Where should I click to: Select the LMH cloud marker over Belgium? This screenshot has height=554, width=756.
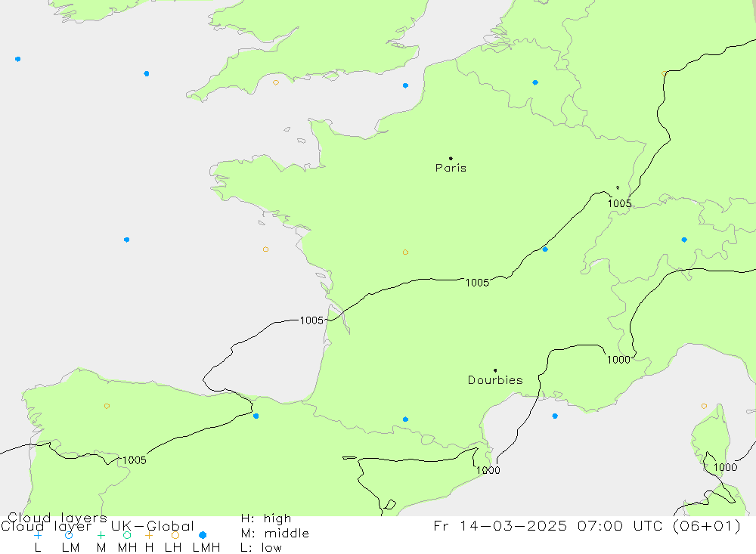click(x=535, y=83)
